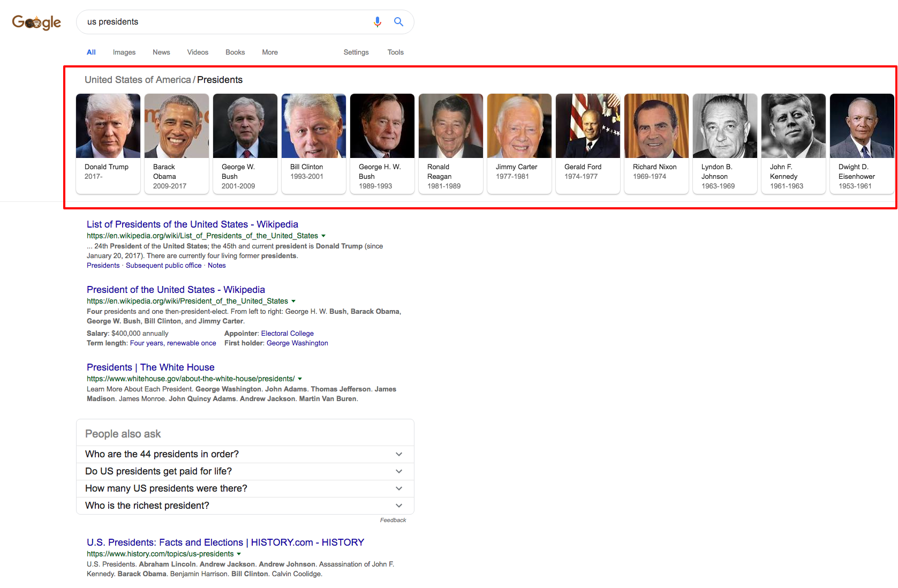Switch to the News tab
This screenshot has width=898, height=588.
161,52
